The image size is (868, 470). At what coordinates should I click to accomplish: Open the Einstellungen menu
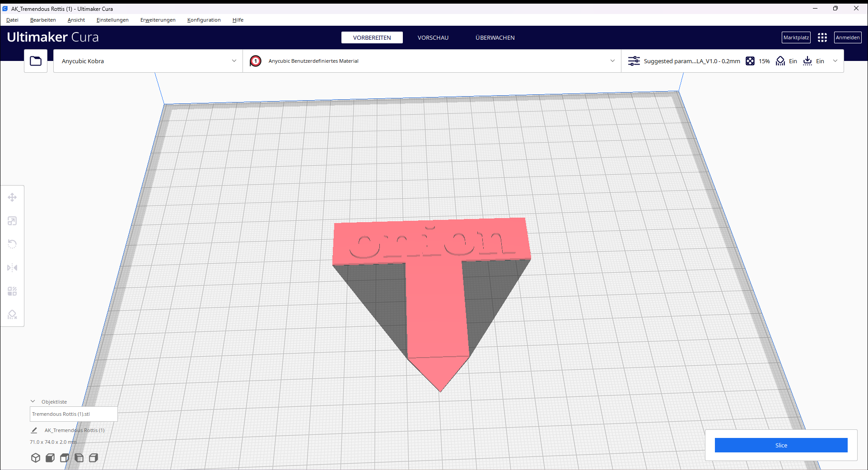pyautogui.click(x=112, y=20)
